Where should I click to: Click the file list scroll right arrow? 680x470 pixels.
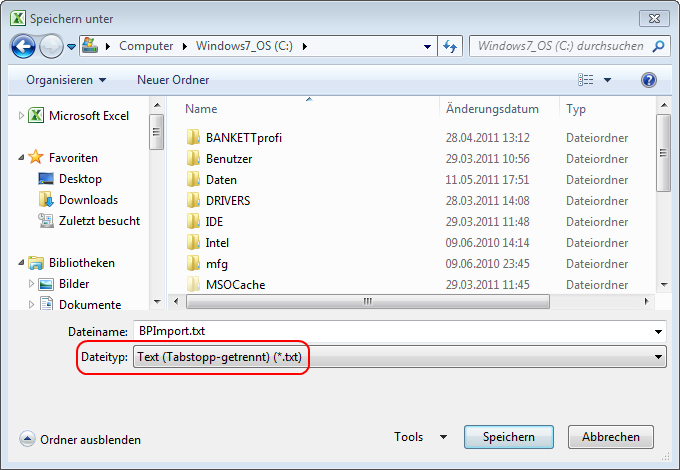(x=647, y=301)
